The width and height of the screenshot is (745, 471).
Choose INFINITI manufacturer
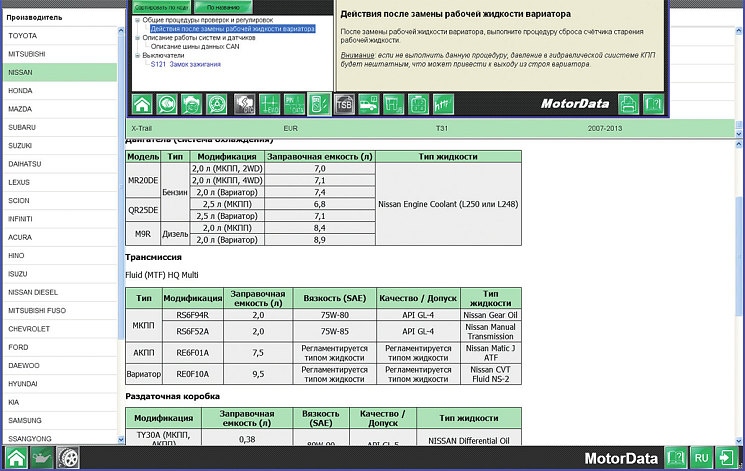click(x=60, y=219)
